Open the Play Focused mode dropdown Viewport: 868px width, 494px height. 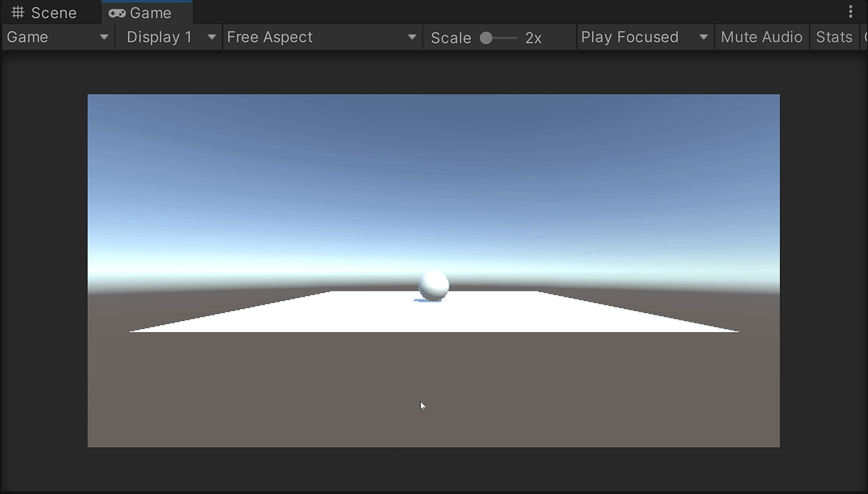click(637, 37)
